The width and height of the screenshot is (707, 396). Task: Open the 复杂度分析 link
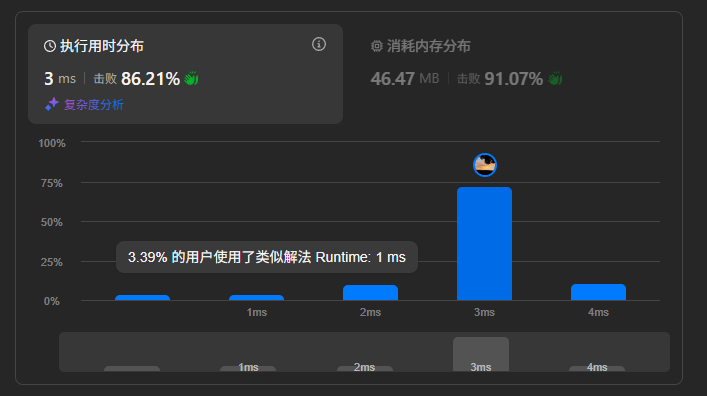(93, 105)
